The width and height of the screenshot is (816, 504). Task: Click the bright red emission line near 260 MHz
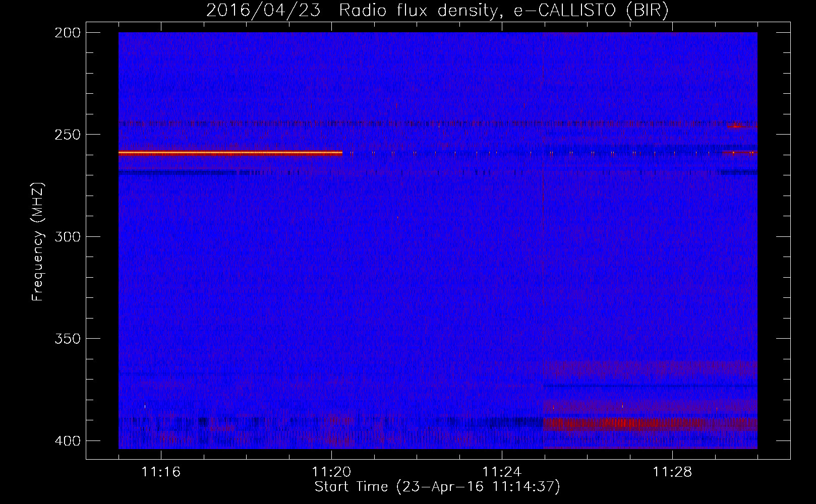pyautogui.click(x=230, y=153)
